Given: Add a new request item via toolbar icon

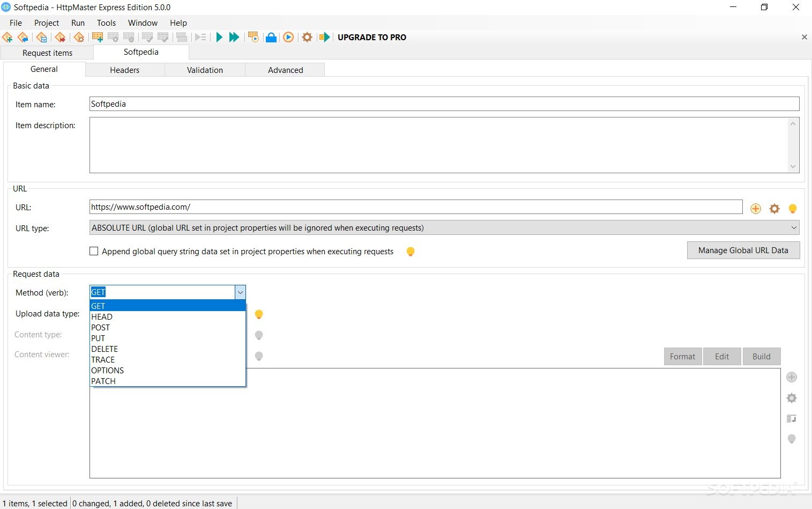Looking at the screenshot, I should [x=98, y=38].
